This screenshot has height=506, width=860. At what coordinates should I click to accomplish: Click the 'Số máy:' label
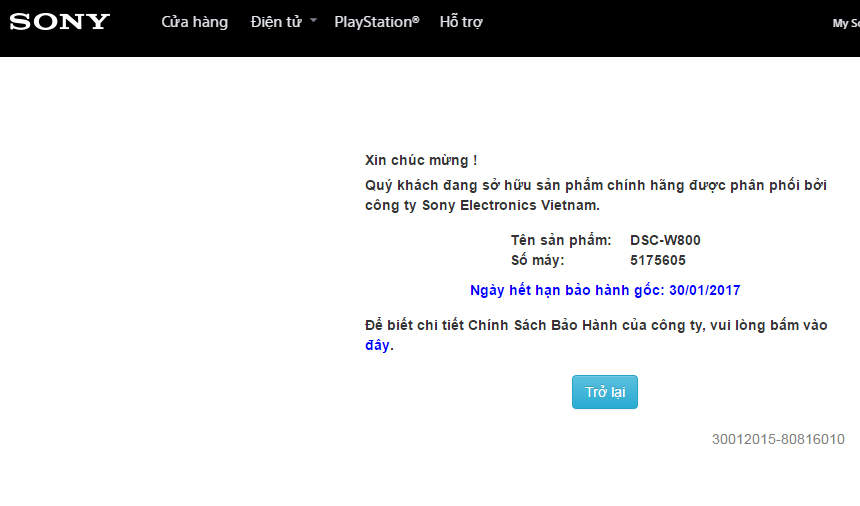coord(537,260)
